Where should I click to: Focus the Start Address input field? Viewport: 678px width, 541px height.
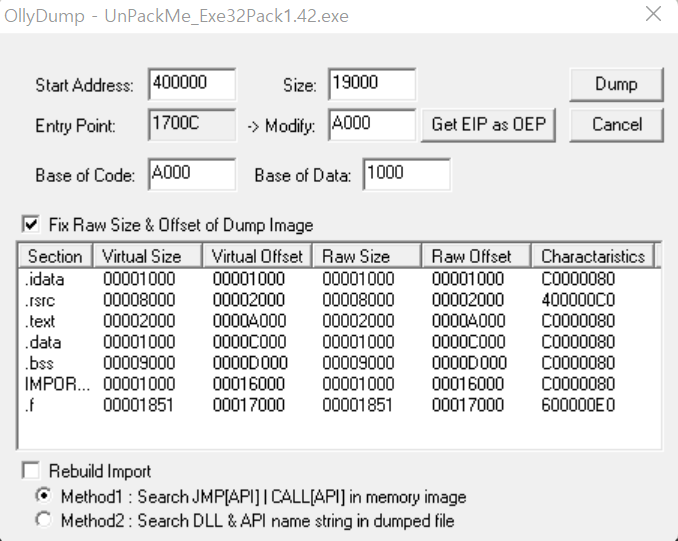[x=192, y=84]
